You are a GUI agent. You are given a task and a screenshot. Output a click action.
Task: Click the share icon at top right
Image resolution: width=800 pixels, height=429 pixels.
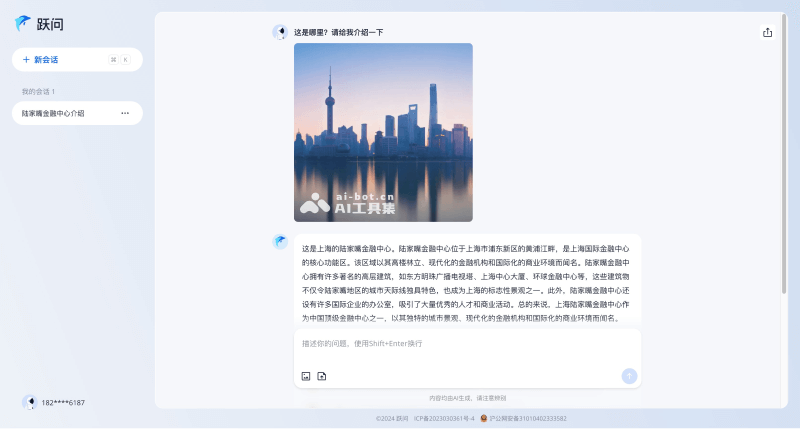[767, 32]
